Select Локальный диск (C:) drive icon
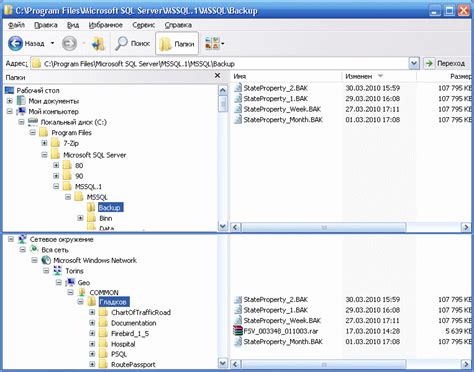Image resolution: width=474 pixels, height=372 pixels. pos(33,122)
